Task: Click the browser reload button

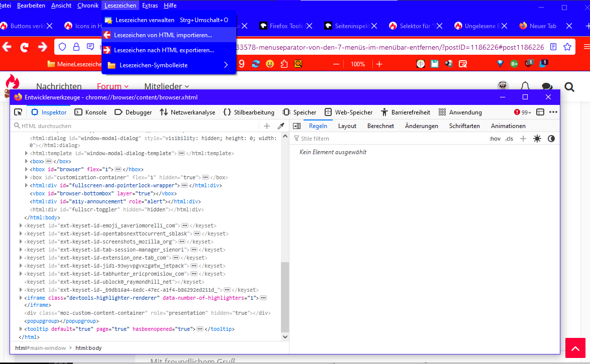Action: (24, 47)
